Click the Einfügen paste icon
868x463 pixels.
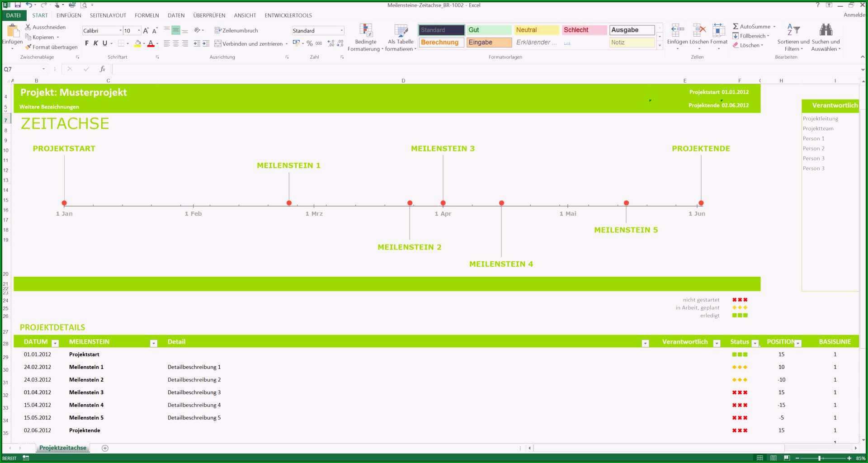tap(12, 32)
